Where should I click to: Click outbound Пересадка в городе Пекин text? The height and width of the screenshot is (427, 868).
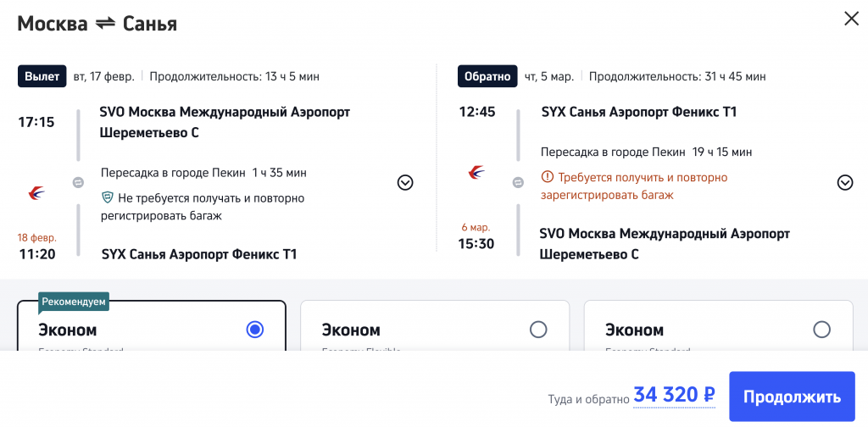173,173
